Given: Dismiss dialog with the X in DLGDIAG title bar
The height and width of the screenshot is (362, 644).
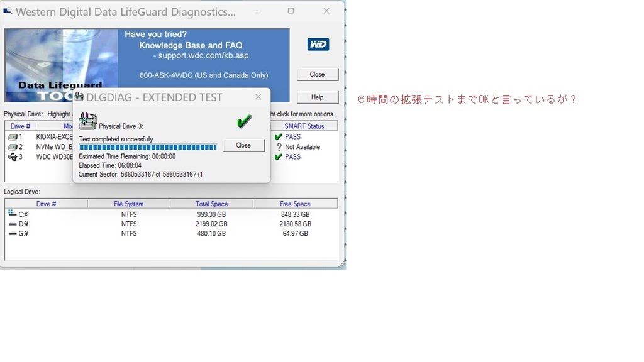Looking at the screenshot, I should coord(258,97).
